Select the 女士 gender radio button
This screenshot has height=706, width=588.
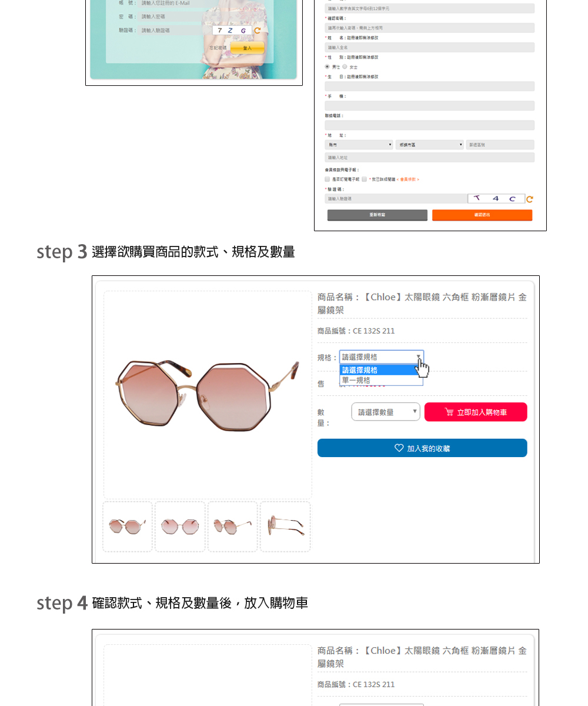click(x=345, y=67)
